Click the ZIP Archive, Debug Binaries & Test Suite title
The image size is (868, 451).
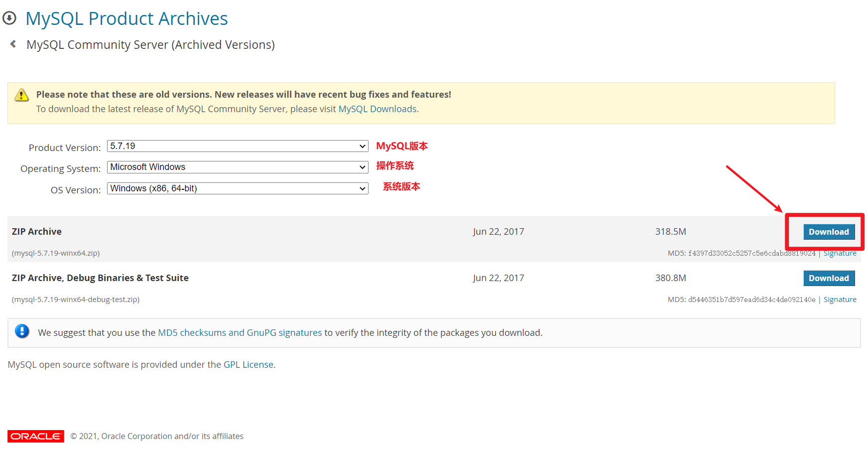pos(100,278)
